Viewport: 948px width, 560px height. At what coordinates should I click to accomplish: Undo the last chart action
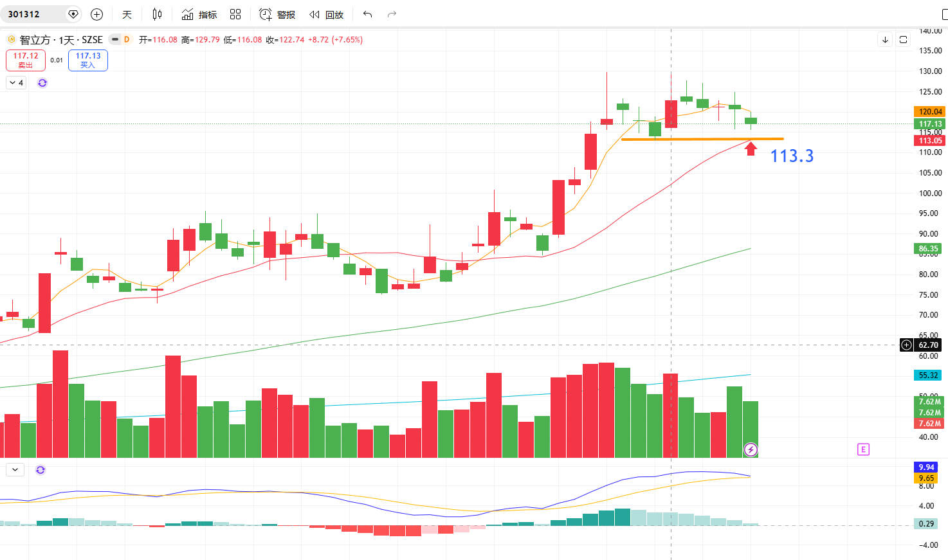point(368,14)
